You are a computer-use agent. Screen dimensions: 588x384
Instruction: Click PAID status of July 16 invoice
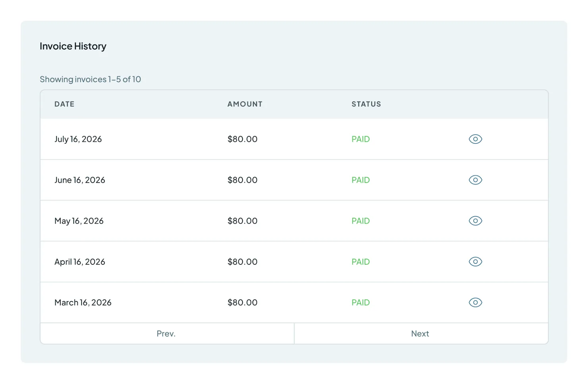[x=360, y=139]
